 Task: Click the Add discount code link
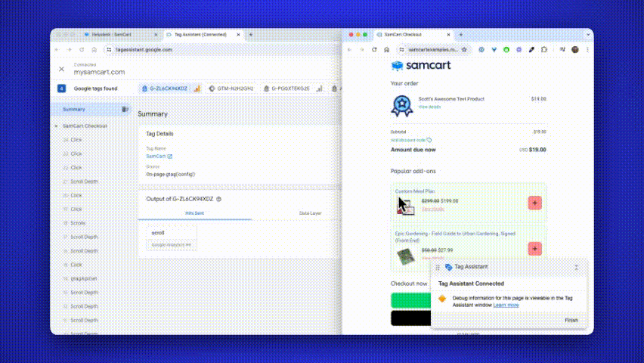(x=410, y=140)
